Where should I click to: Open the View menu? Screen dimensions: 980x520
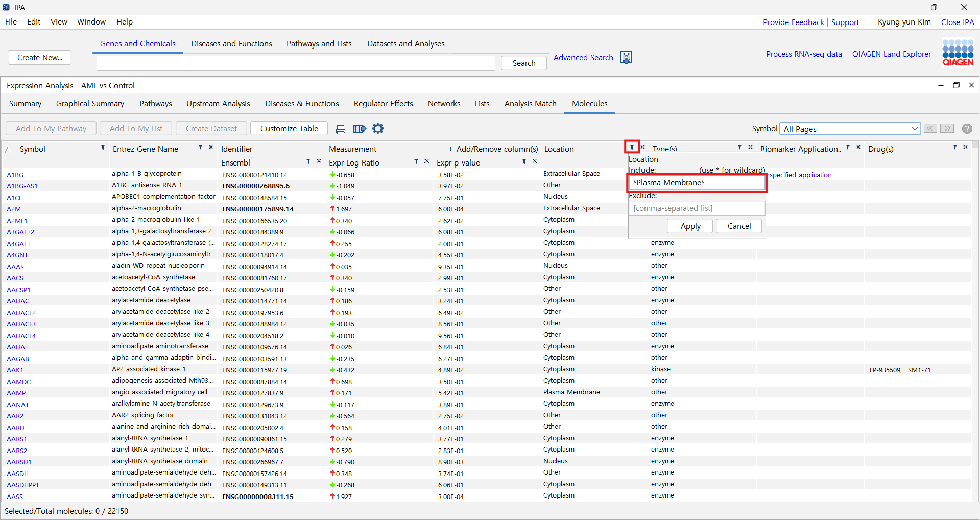pos(59,21)
